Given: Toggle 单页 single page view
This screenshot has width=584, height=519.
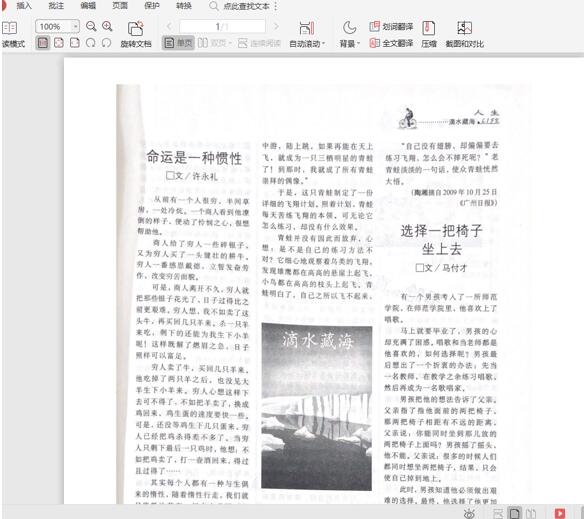Looking at the screenshot, I should click(178, 43).
